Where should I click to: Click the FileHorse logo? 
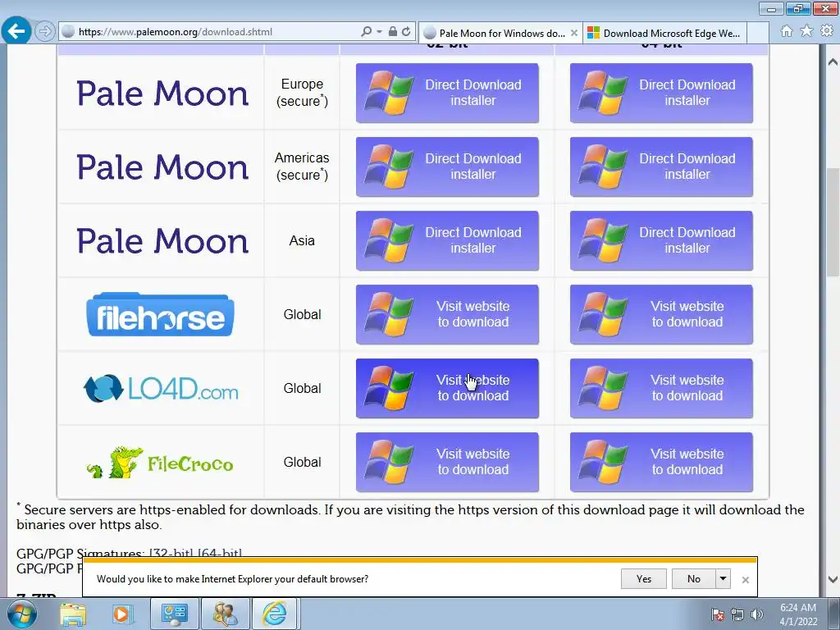(x=160, y=314)
